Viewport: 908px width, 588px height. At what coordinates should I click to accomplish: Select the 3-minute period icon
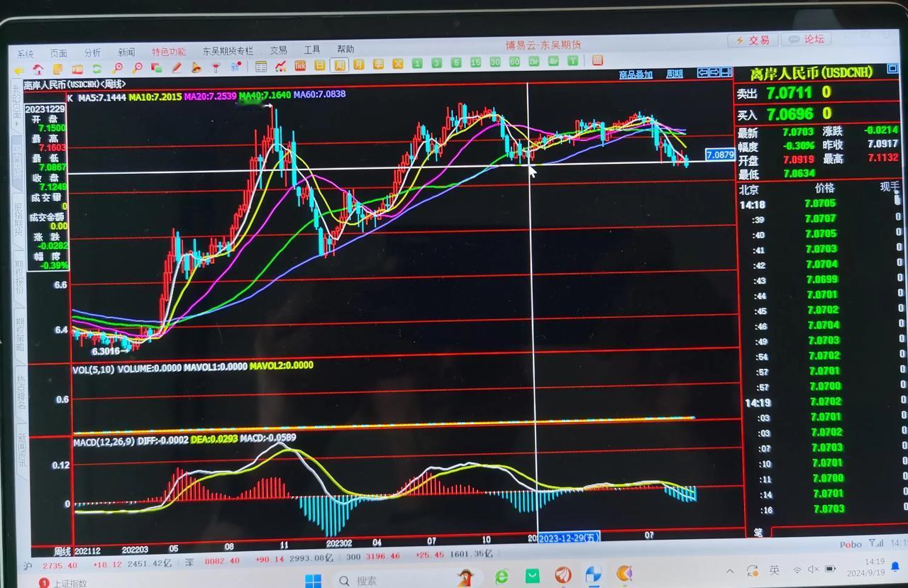pos(436,63)
